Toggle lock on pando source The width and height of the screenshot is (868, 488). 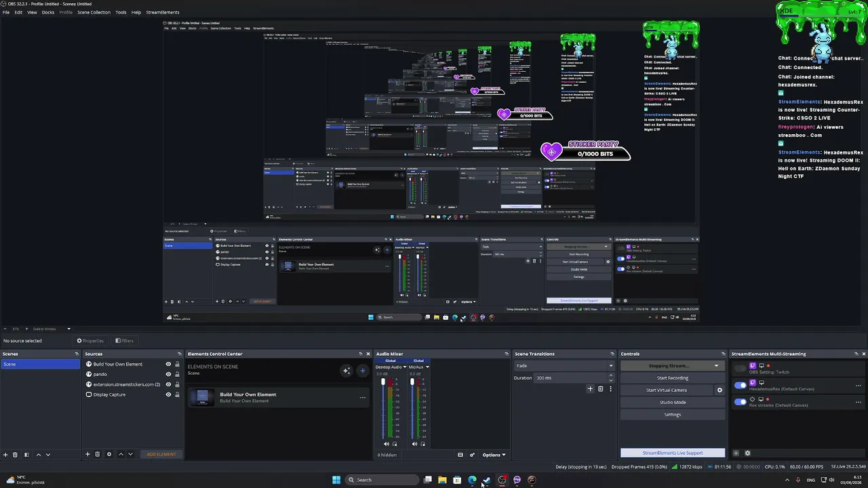click(177, 374)
